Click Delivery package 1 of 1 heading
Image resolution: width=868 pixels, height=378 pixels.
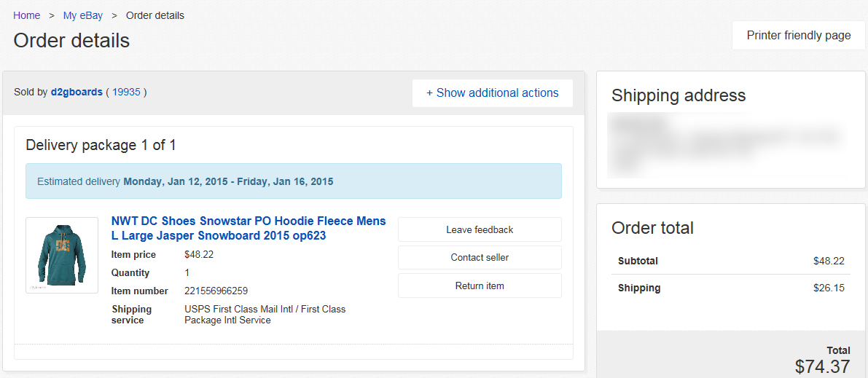tap(101, 146)
